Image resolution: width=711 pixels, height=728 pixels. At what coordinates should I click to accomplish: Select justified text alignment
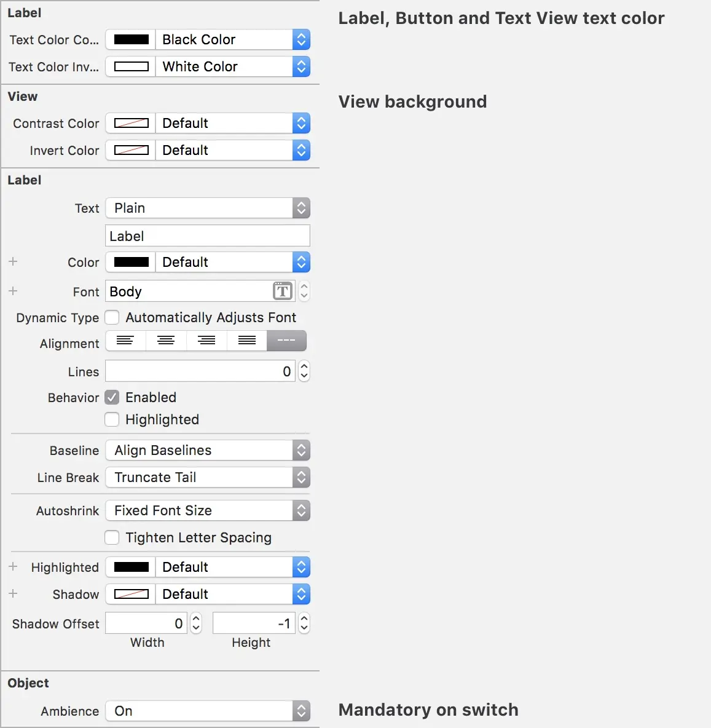click(246, 341)
